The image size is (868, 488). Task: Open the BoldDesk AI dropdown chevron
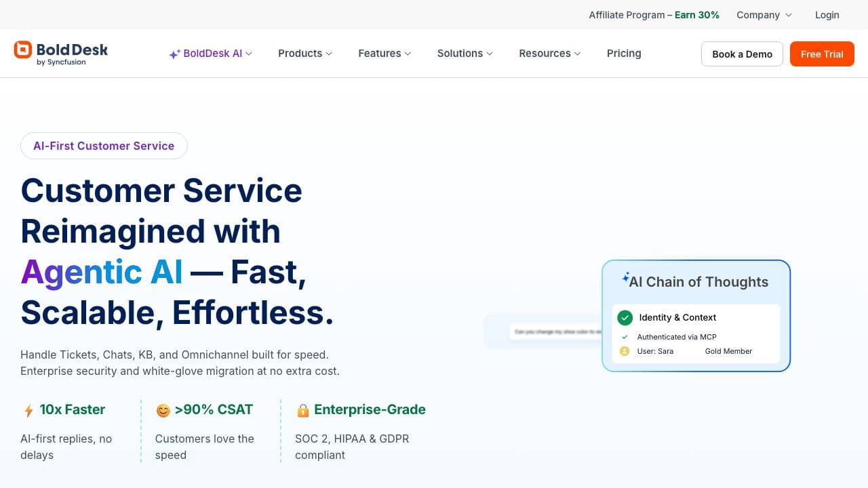pos(248,54)
